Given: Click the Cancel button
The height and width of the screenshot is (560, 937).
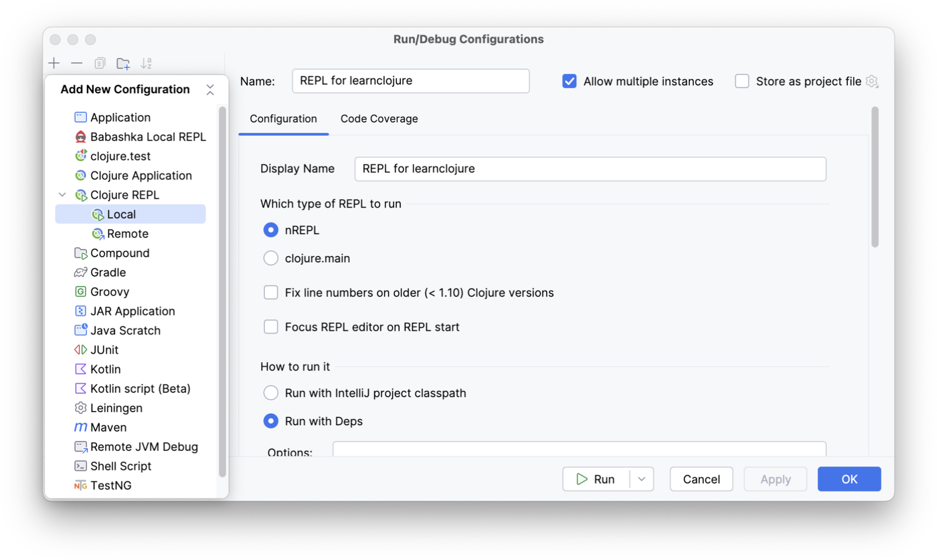Looking at the screenshot, I should [701, 479].
